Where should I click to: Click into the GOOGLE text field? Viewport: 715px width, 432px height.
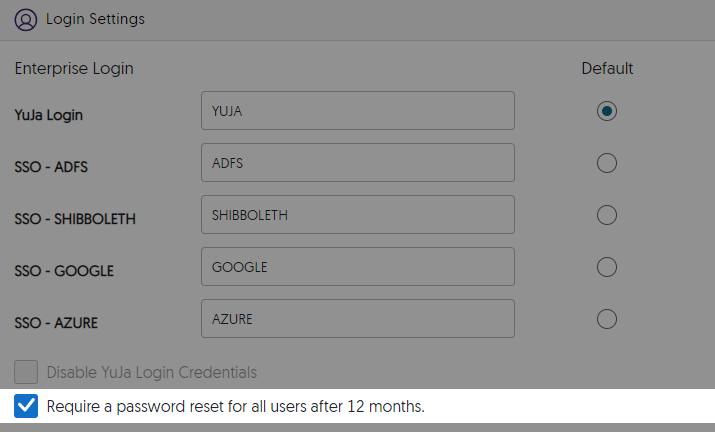(x=357, y=267)
